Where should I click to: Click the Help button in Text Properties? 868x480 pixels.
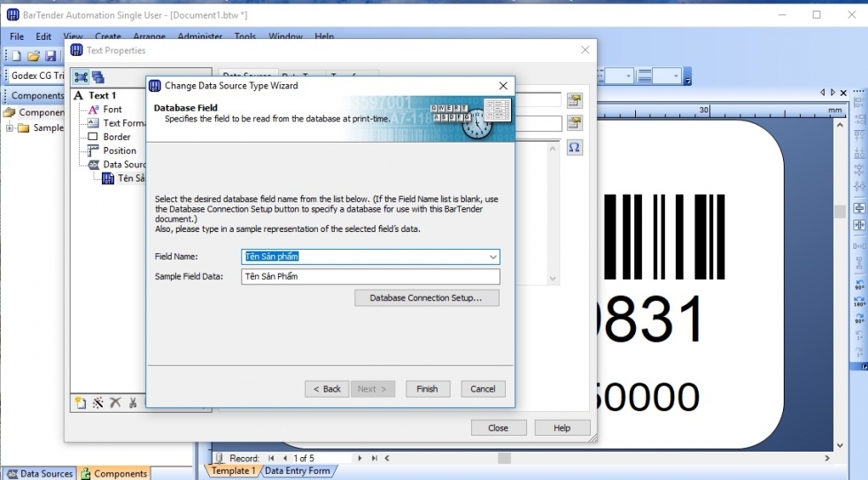pyautogui.click(x=562, y=428)
